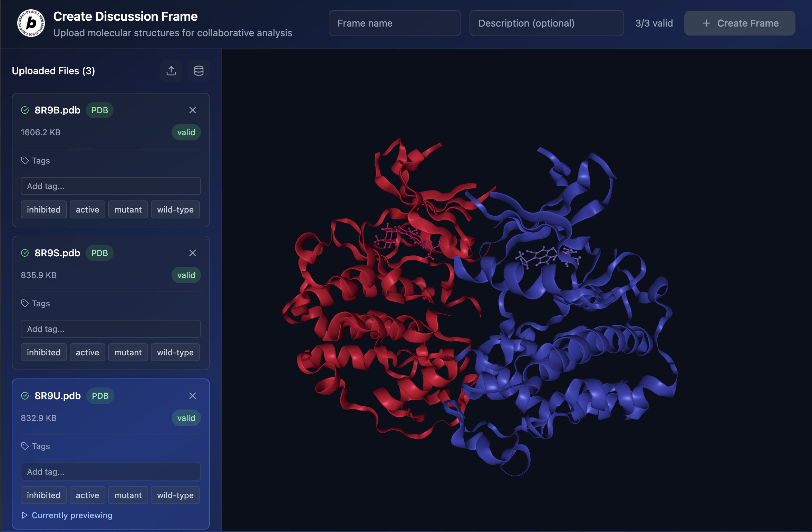
Task: Toggle active tag for 8R9S.pdb
Action: pyautogui.click(x=87, y=352)
